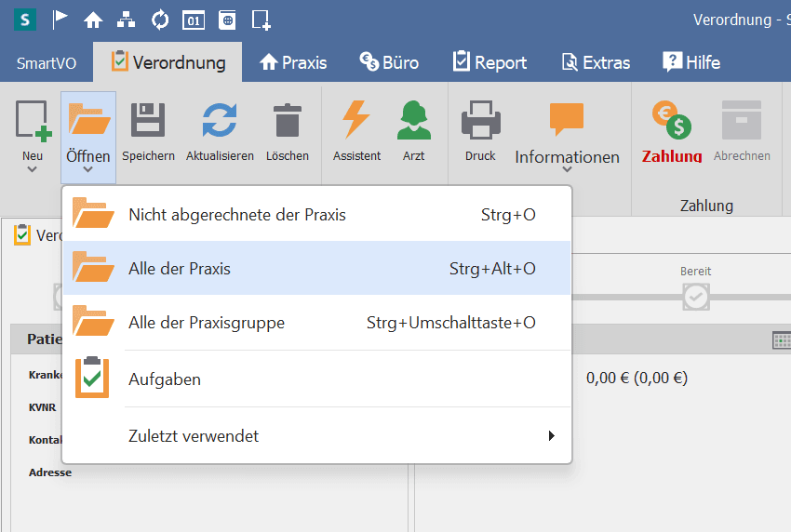791x532 pixels.
Task: Click the Öffnen folder icon
Action: point(88,119)
